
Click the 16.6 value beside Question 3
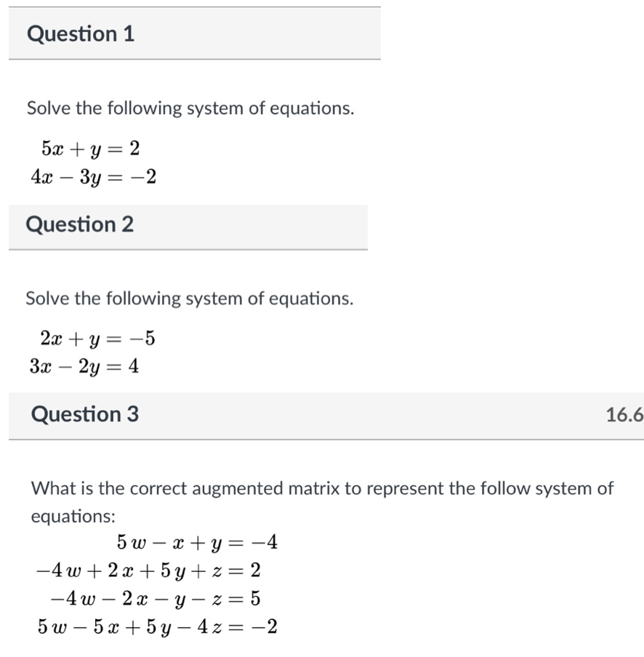(624, 415)
